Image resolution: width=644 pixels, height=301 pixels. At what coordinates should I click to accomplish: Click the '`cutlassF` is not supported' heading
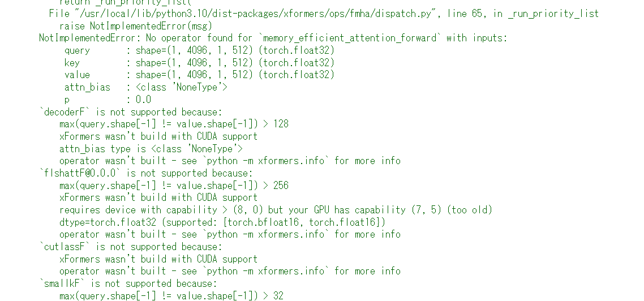click(x=131, y=247)
